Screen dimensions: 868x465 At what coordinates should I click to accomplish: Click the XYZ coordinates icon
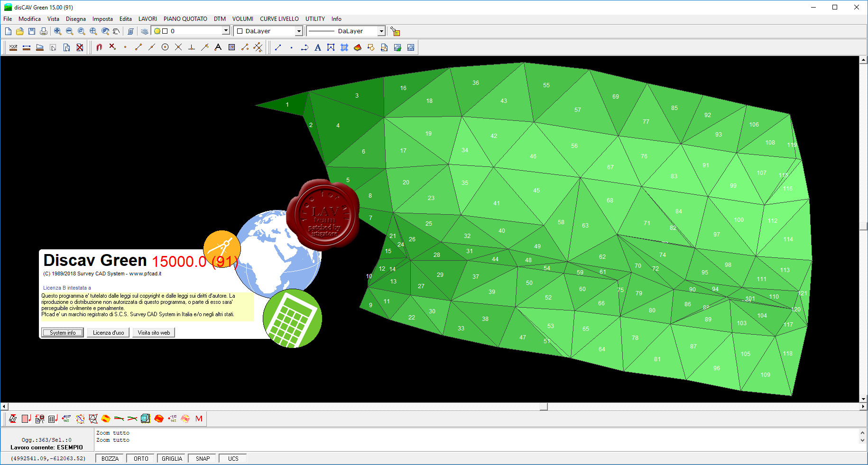pos(13,47)
